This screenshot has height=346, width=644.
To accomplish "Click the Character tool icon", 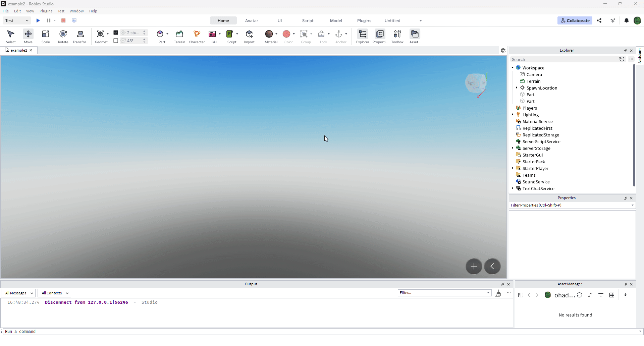I will pos(197,36).
